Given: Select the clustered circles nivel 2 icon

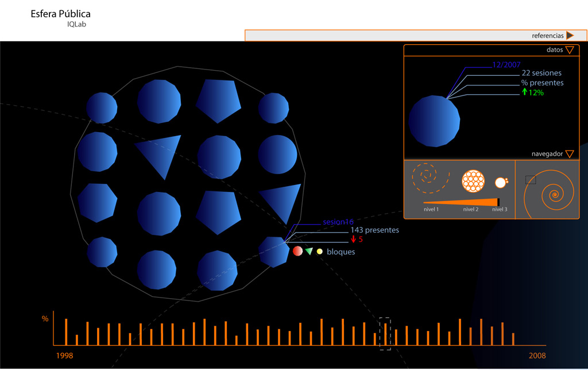Looking at the screenshot, I should click(x=474, y=182).
